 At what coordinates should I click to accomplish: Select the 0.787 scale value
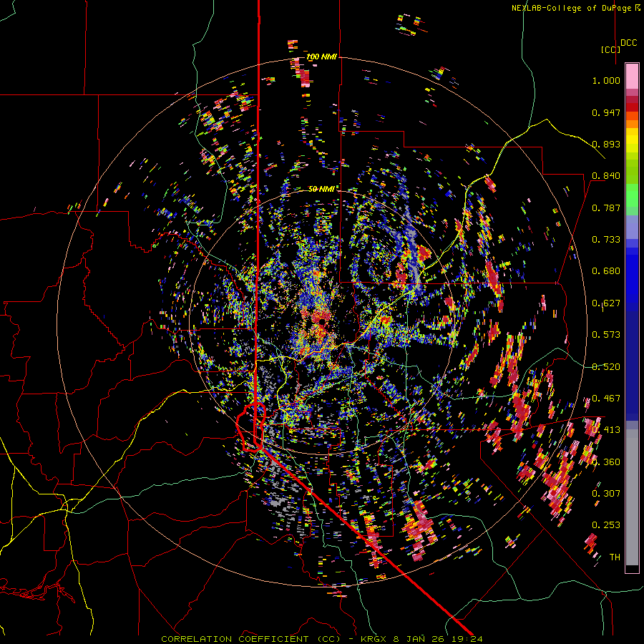(606, 208)
